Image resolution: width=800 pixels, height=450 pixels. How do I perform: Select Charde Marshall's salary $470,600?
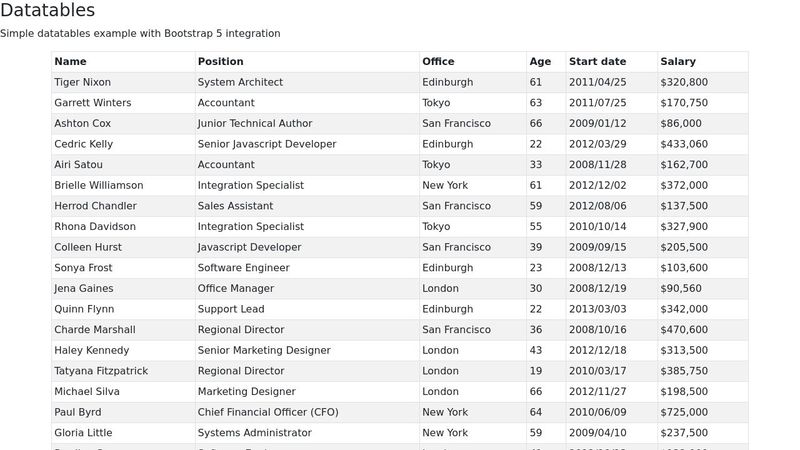pyautogui.click(x=703, y=330)
